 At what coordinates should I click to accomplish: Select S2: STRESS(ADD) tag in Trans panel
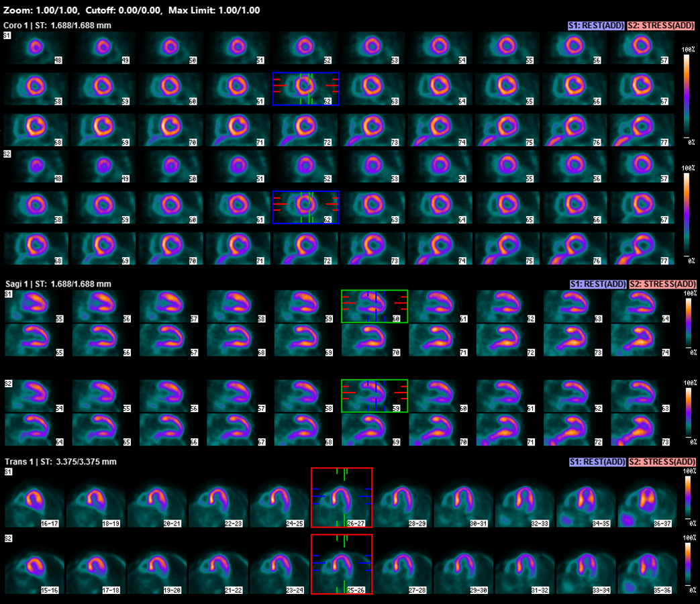661,462
